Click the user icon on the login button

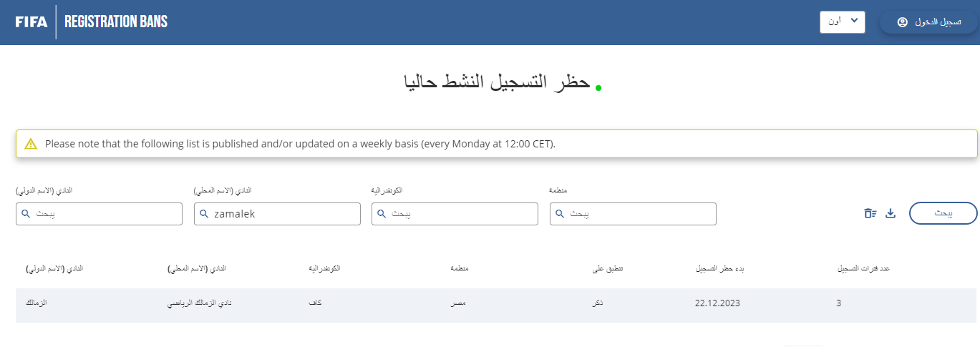(x=902, y=22)
